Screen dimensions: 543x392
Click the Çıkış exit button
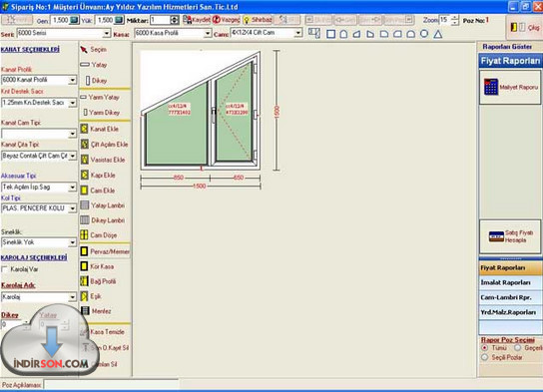526,27
